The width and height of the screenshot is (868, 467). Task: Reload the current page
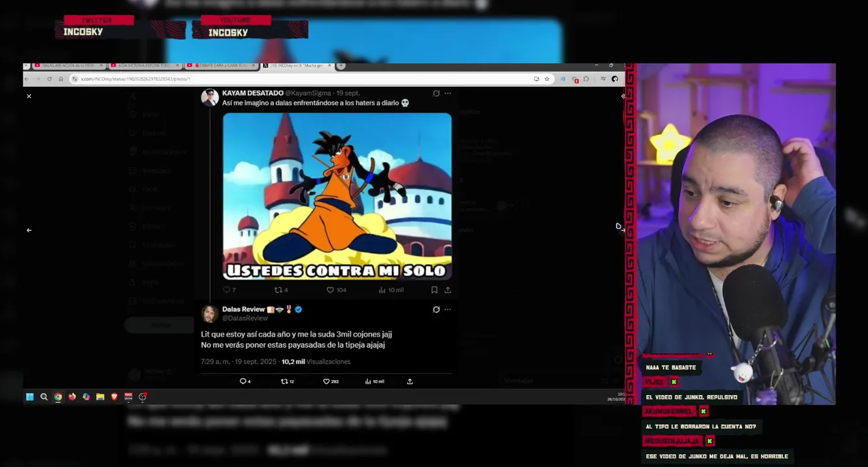click(49, 79)
